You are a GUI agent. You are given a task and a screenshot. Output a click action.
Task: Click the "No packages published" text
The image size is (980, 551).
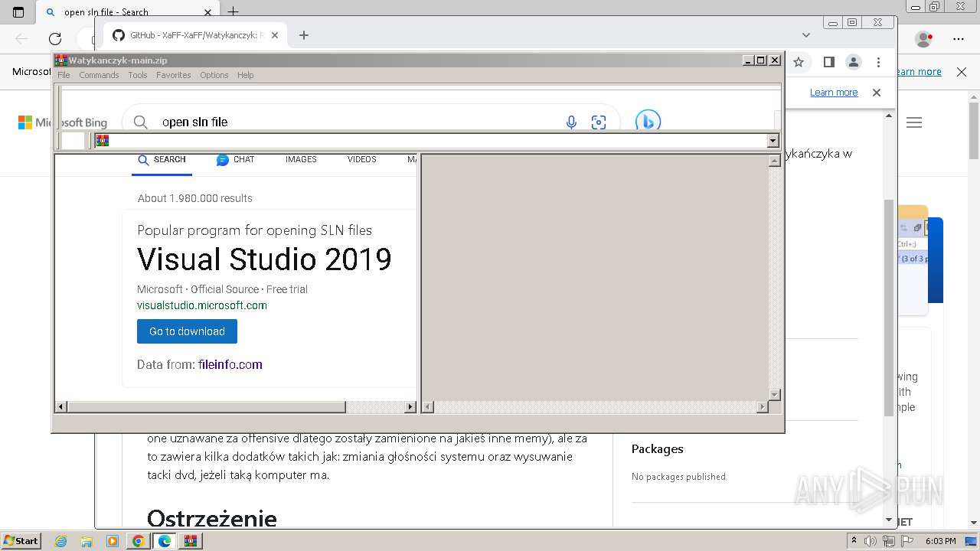point(678,477)
